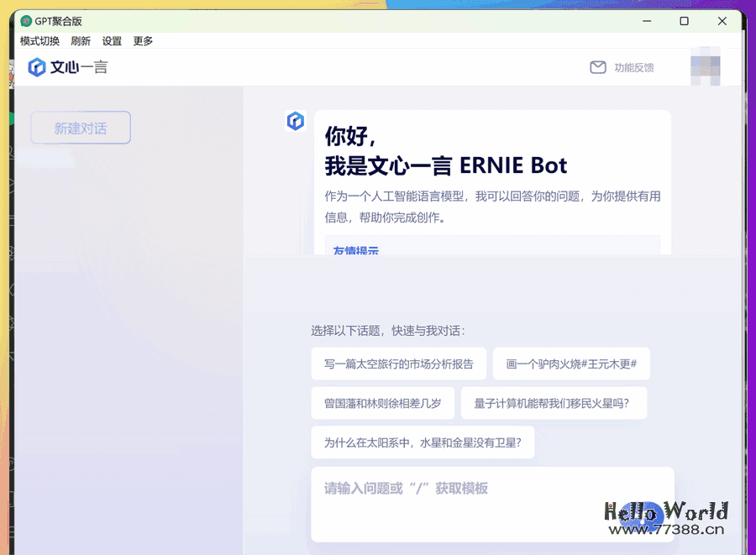
Task: Click the GPT聚合版 app icon in title bar
Action: pyautogui.click(x=26, y=21)
